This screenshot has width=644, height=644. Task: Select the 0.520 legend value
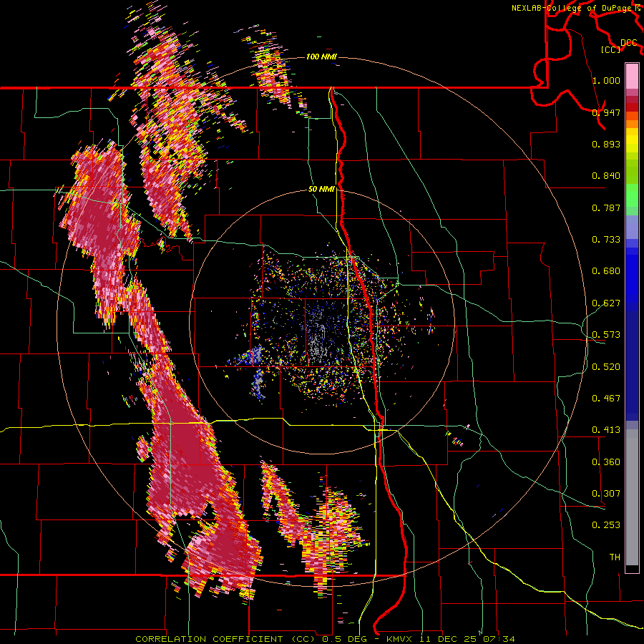pyautogui.click(x=606, y=367)
